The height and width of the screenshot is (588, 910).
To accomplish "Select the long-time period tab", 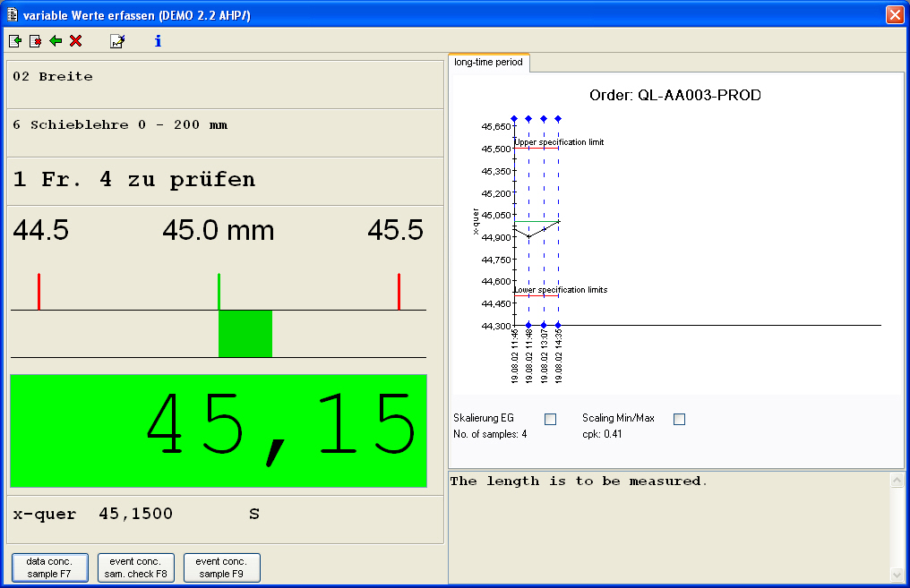I will pos(489,62).
